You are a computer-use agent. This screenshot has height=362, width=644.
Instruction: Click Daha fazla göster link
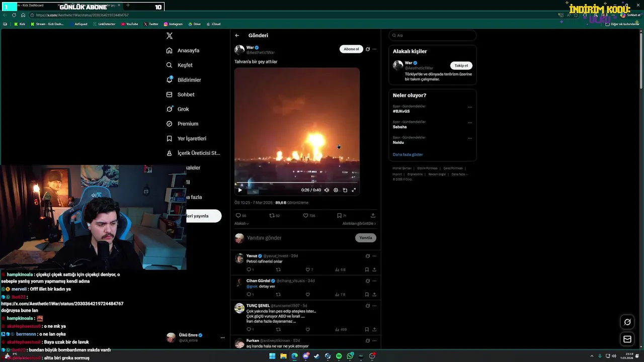click(408, 155)
